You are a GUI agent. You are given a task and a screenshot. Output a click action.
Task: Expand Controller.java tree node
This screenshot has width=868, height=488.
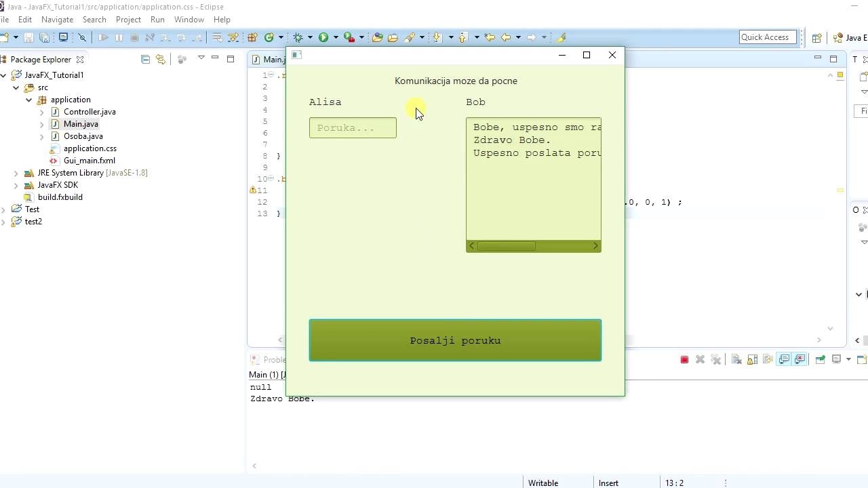pyautogui.click(x=41, y=112)
